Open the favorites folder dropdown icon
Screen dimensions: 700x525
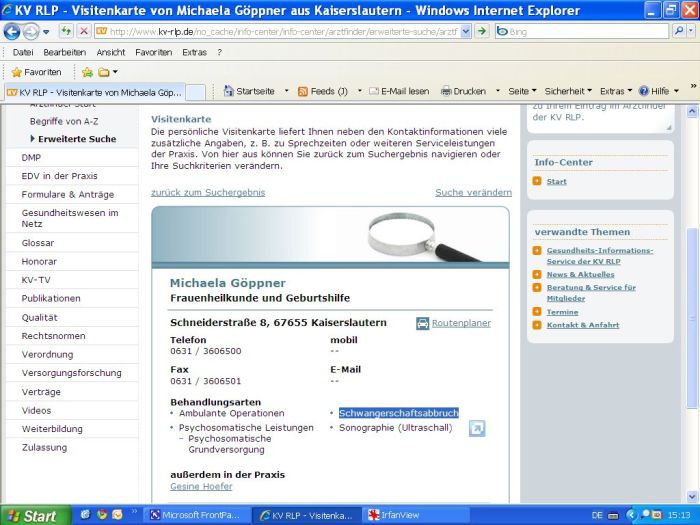point(107,72)
